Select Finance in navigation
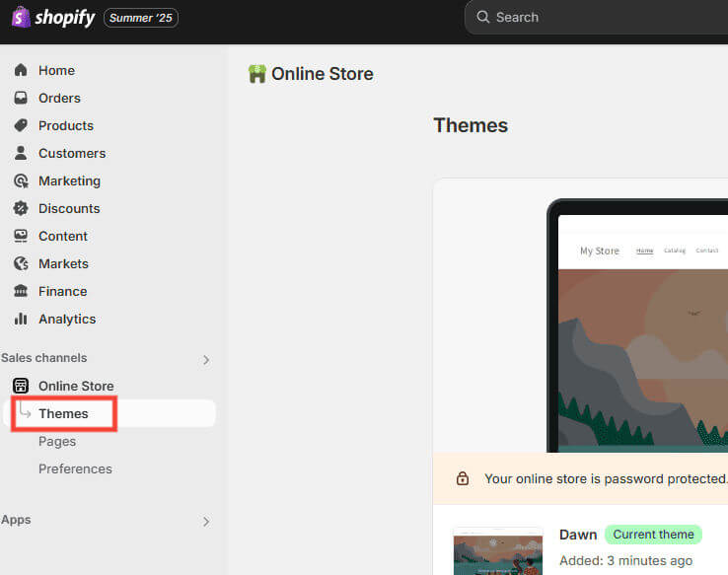 (x=63, y=291)
